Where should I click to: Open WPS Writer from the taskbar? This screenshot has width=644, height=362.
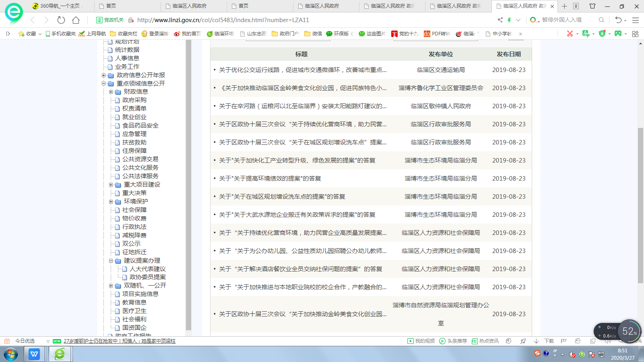[x=34, y=354]
